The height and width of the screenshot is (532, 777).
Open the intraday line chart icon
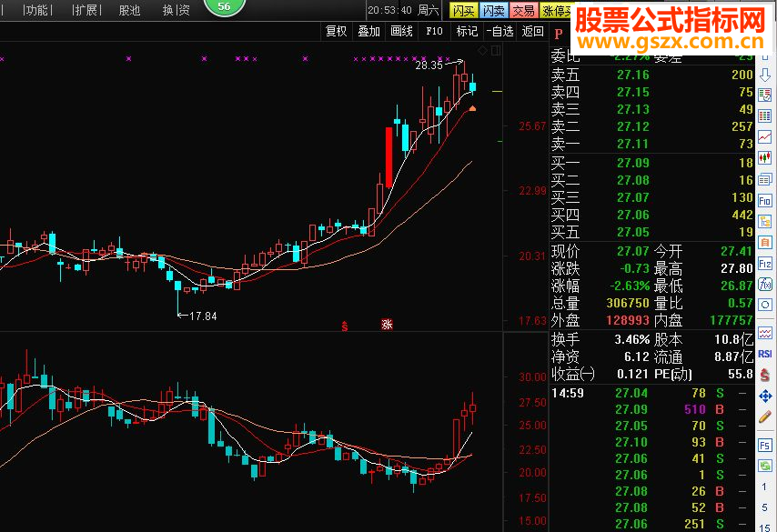click(x=765, y=137)
